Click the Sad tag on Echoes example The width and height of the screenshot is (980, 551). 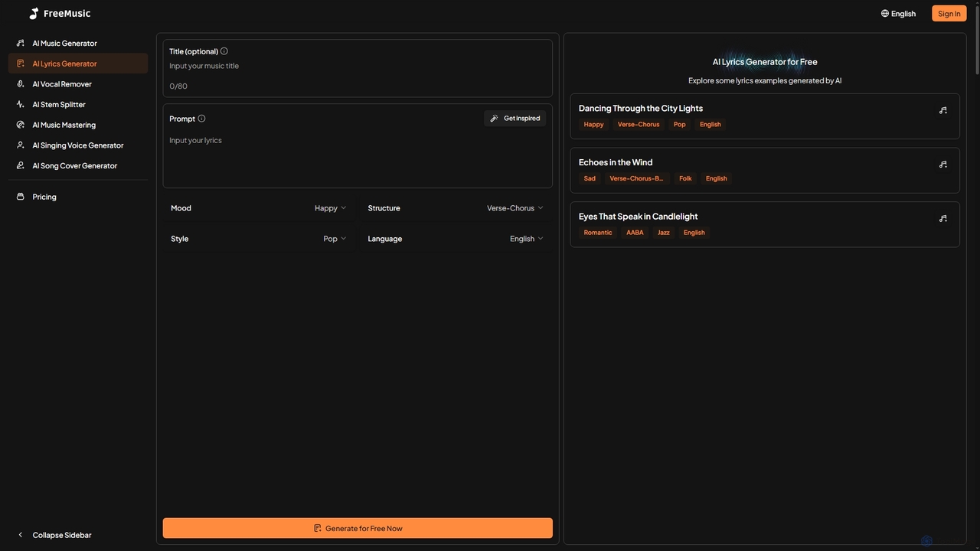point(590,178)
